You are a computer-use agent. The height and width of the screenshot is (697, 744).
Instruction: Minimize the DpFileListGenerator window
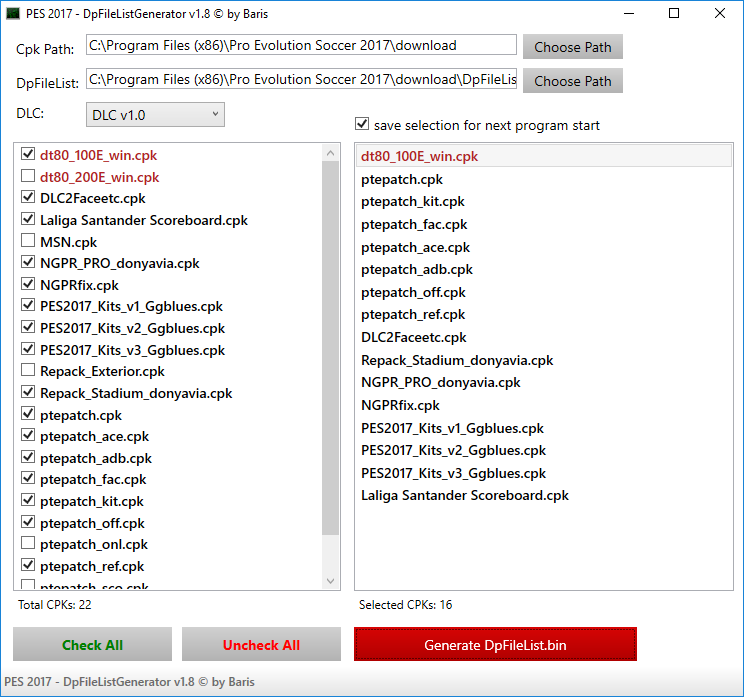pyautogui.click(x=629, y=13)
